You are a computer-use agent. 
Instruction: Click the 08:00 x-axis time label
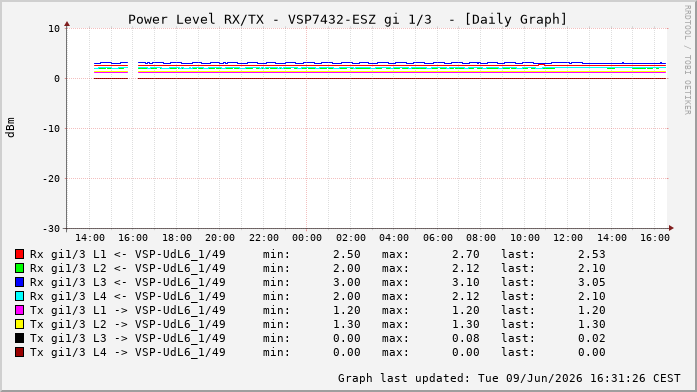(x=481, y=238)
